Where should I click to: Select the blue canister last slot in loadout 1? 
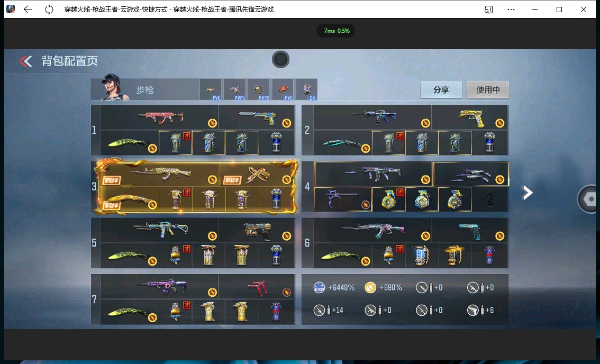point(277,143)
